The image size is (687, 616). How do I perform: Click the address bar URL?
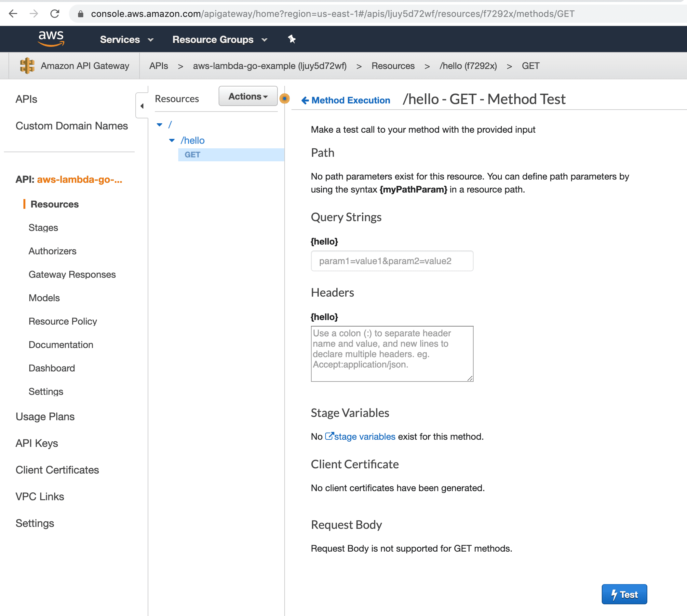point(332,14)
